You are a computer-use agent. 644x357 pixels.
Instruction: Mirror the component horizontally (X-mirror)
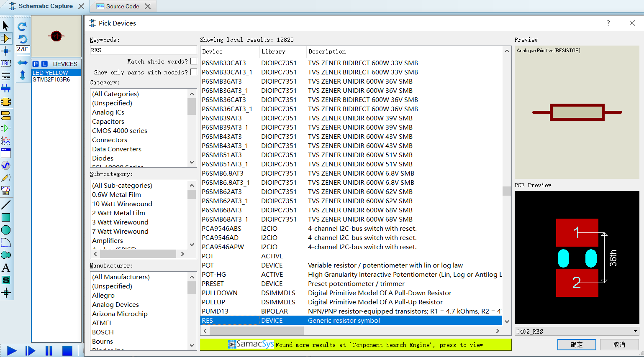22,63
